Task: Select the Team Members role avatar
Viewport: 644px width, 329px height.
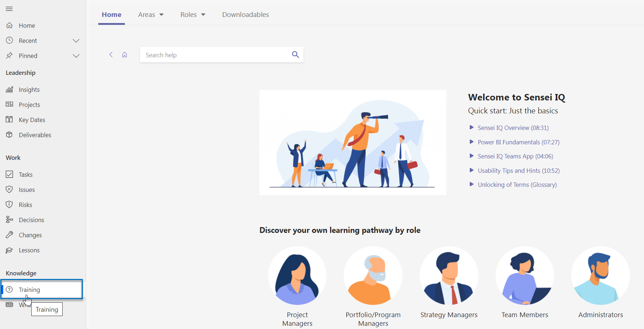Action: (x=525, y=275)
